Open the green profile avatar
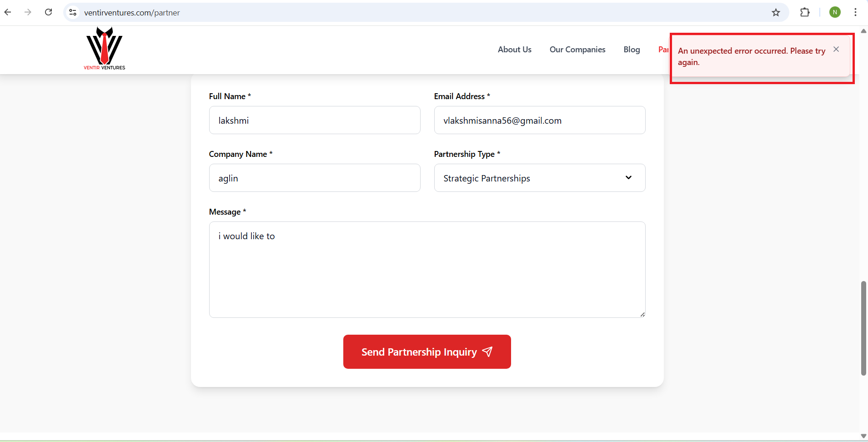868x442 pixels. tap(834, 12)
